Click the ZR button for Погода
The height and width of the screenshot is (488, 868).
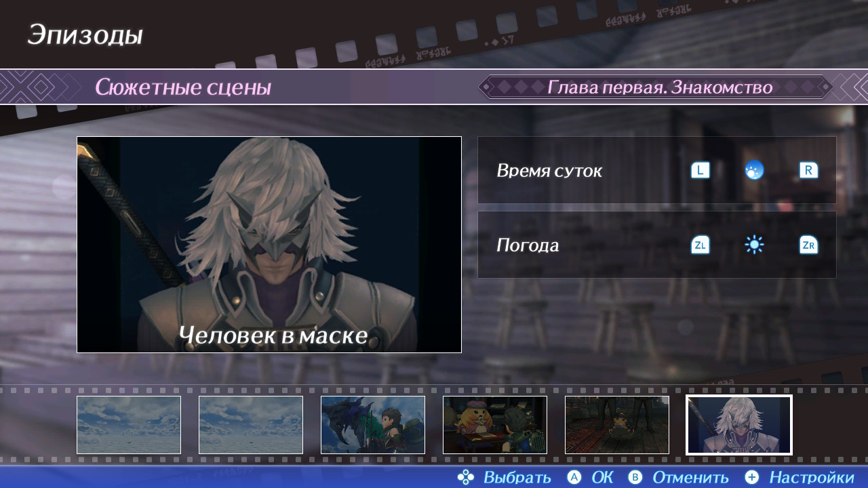coord(808,245)
